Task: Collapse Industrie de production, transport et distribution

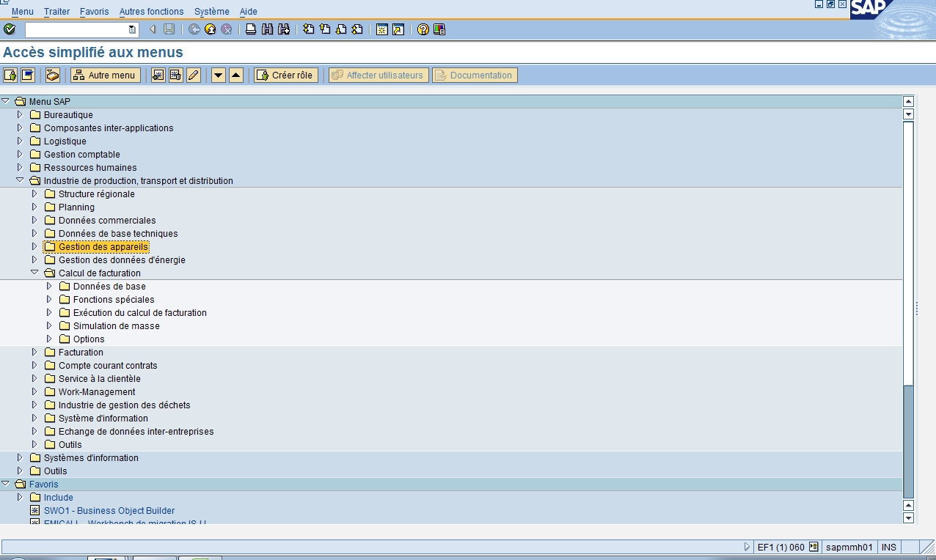Action: coord(20,180)
